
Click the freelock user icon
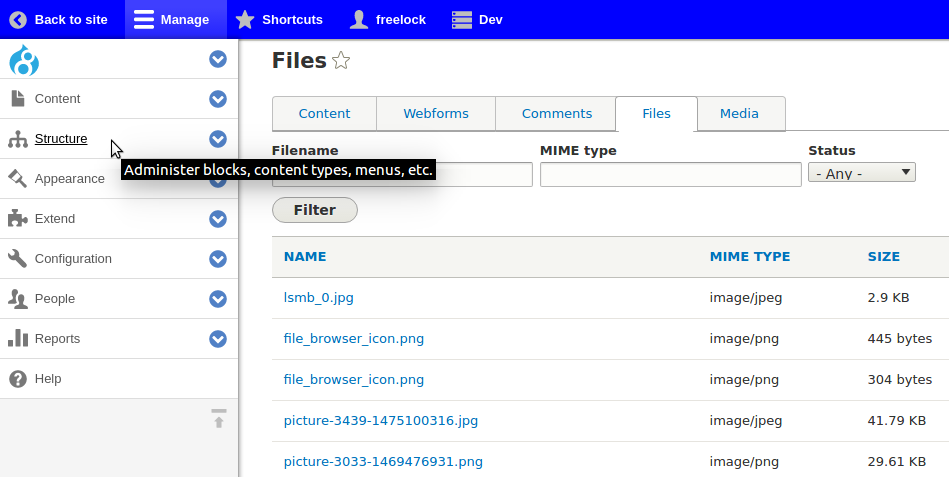(359, 19)
